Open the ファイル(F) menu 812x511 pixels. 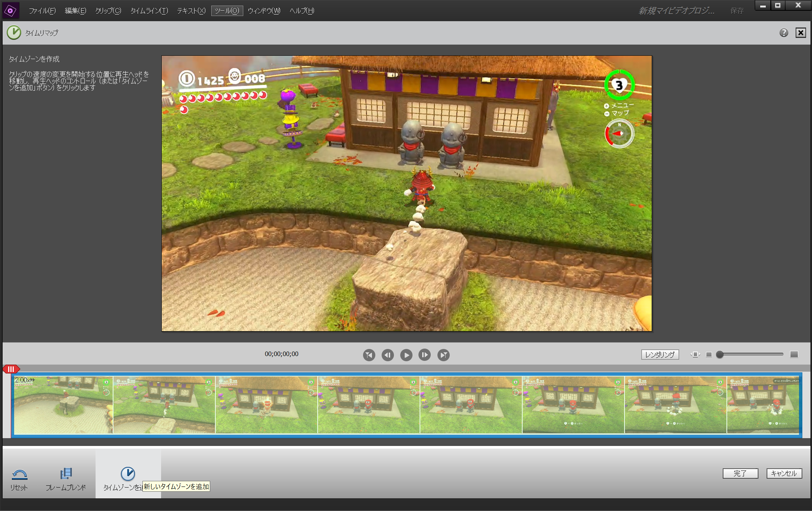point(42,11)
